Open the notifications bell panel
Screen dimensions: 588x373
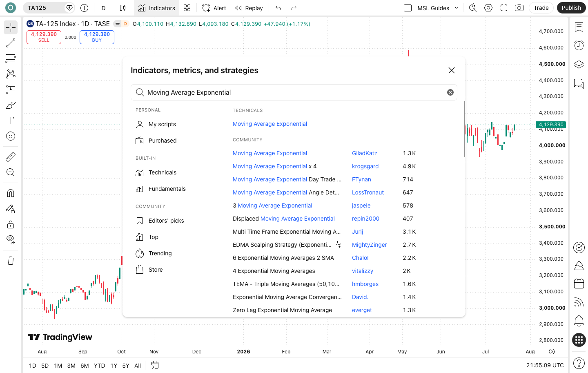point(579,321)
